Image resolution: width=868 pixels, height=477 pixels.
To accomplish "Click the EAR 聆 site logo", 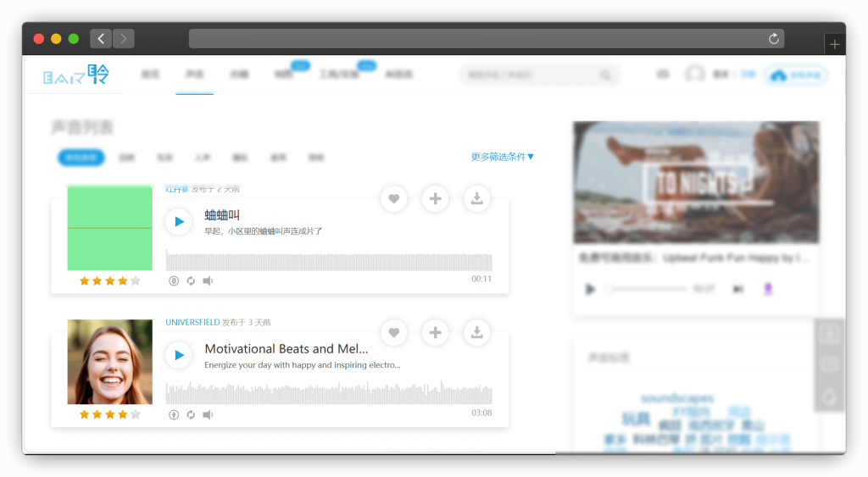I will tap(76, 75).
